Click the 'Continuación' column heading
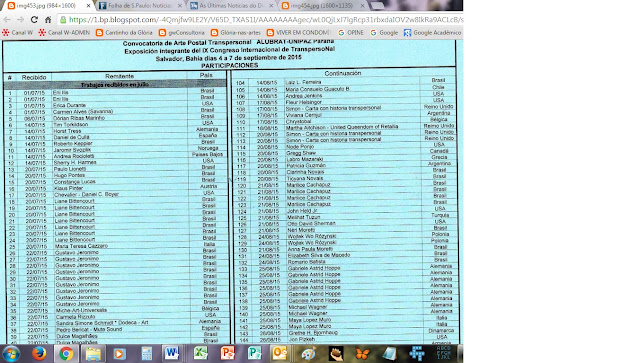 [x=343, y=73]
